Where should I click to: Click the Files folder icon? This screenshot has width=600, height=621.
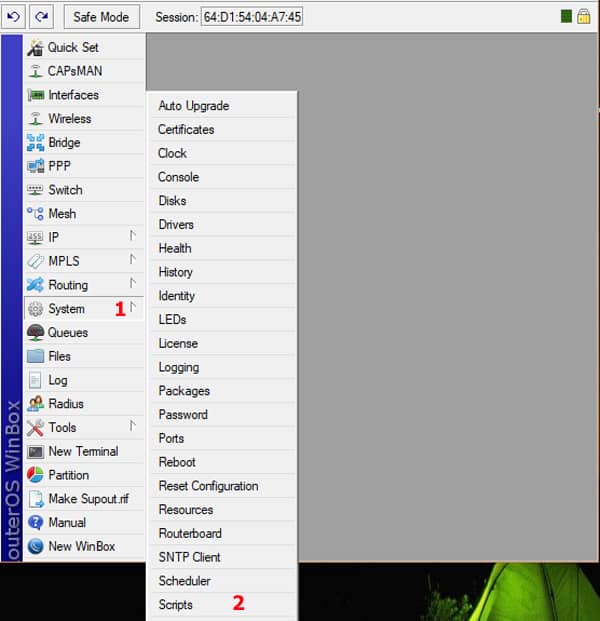[x=35, y=356]
